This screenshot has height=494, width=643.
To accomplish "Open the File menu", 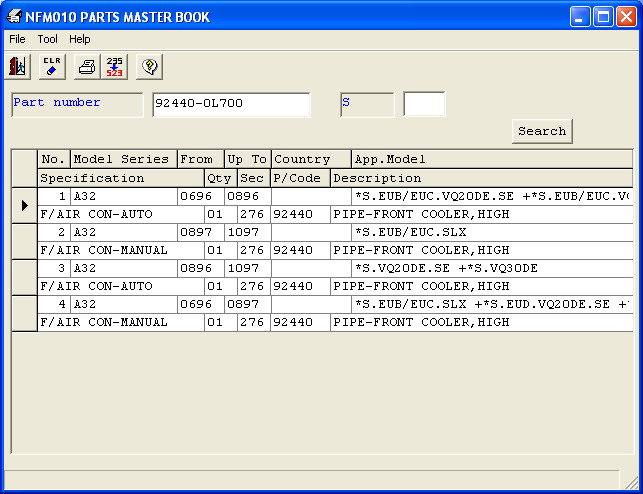I will coord(17,39).
